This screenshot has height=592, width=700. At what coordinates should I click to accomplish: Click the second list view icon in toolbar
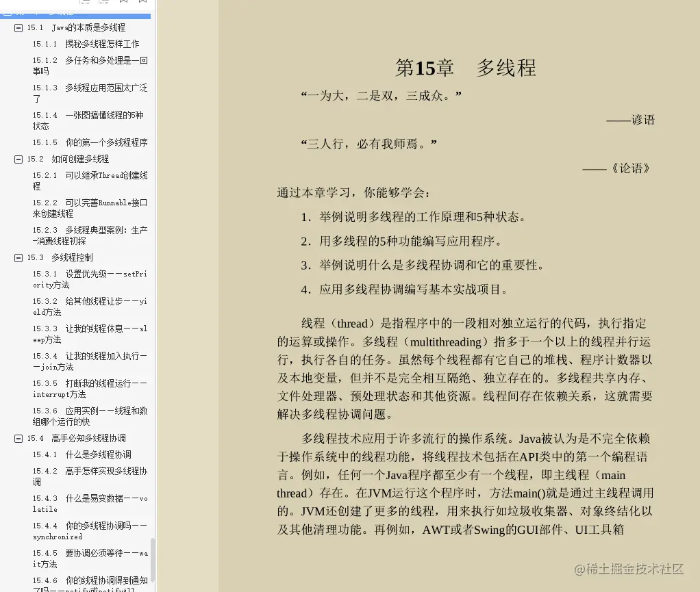[103, 2]
